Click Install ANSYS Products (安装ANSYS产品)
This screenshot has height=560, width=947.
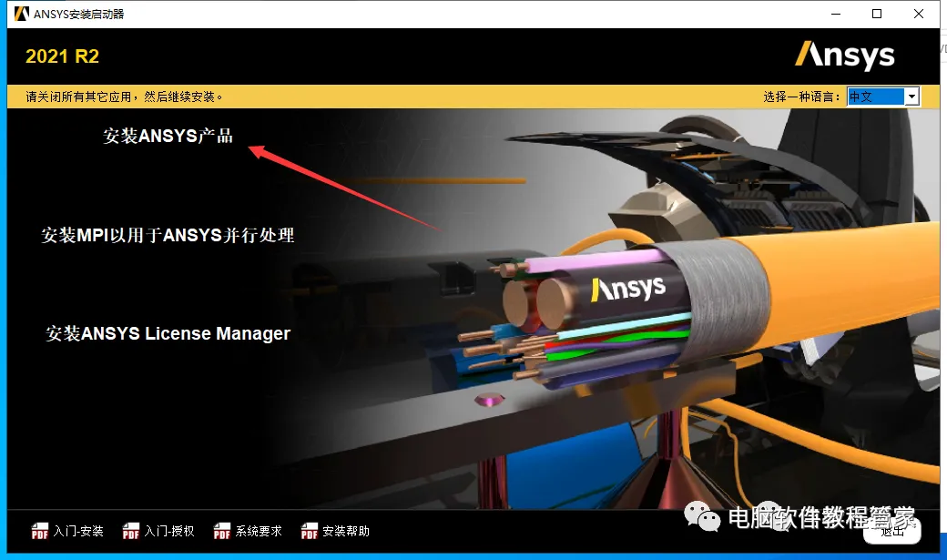point(168,136)
